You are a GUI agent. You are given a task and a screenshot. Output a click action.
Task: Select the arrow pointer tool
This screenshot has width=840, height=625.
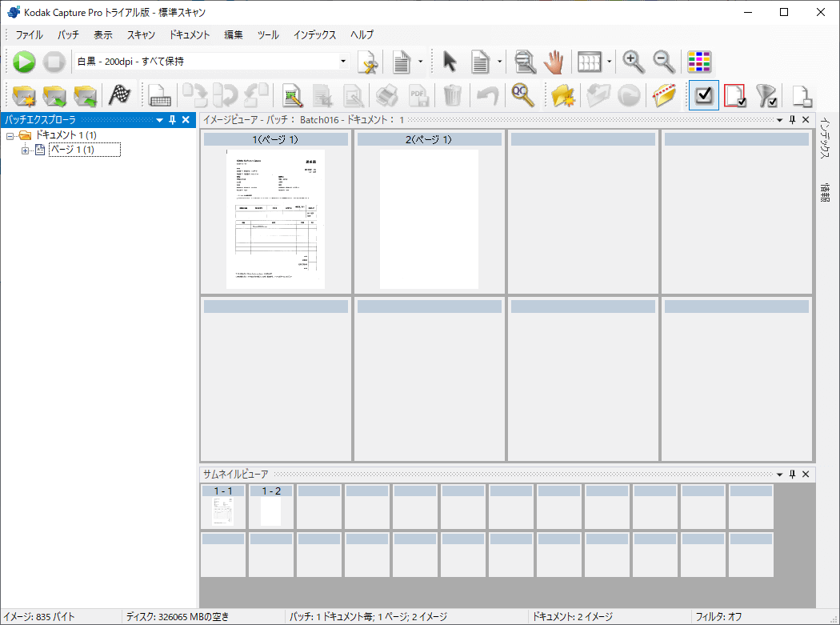(x=450, y=62)
